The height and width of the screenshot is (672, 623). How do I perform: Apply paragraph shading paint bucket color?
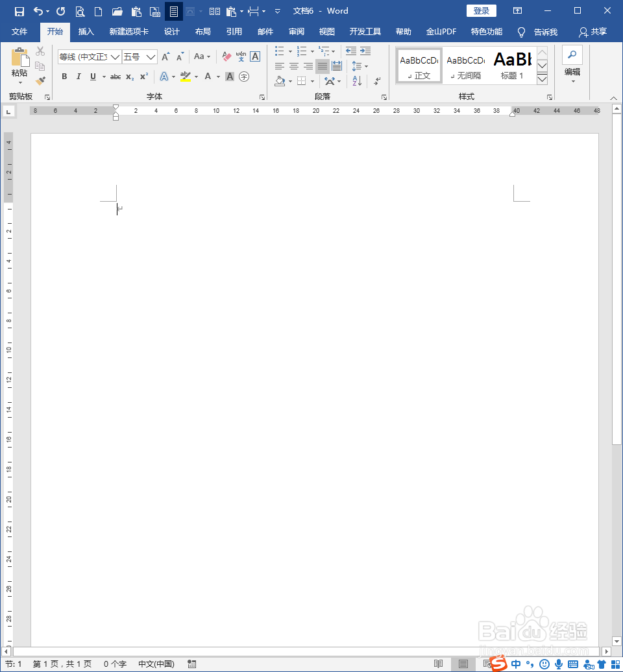coord(280,80)
